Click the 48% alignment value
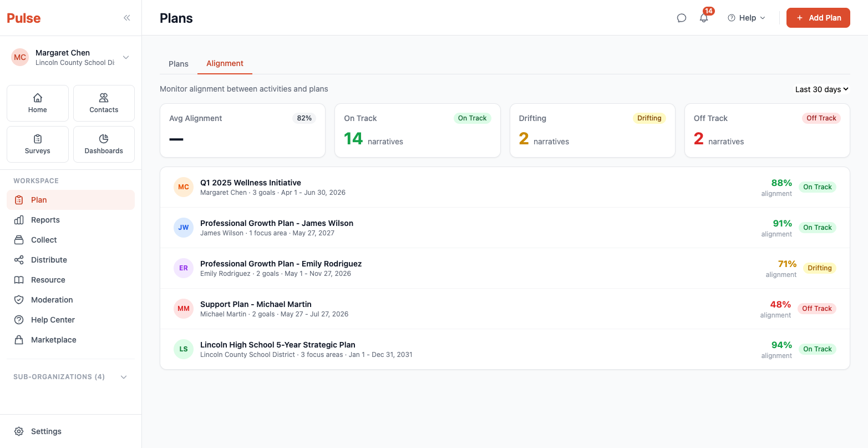The width and height of the screenshot is (868, 448). tap(780, 305)
